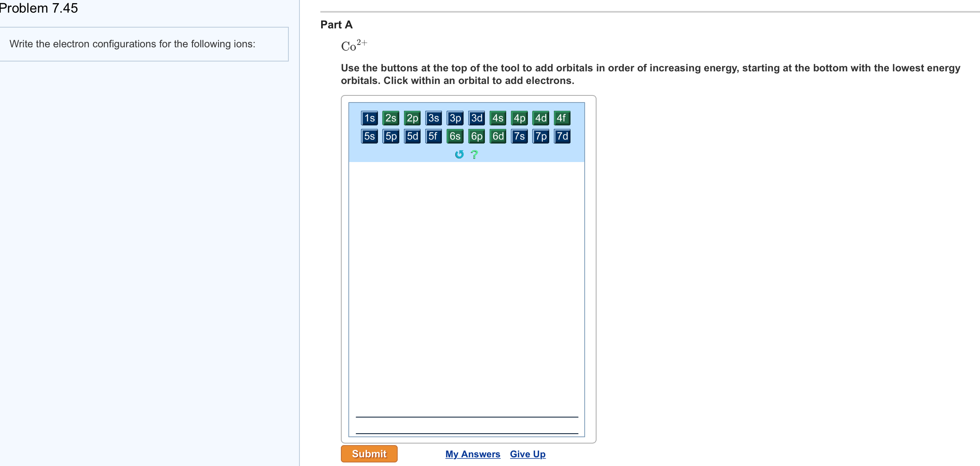Add the 4s orbital
This screenshot has height=466, width=980.
tap(498, 118)
